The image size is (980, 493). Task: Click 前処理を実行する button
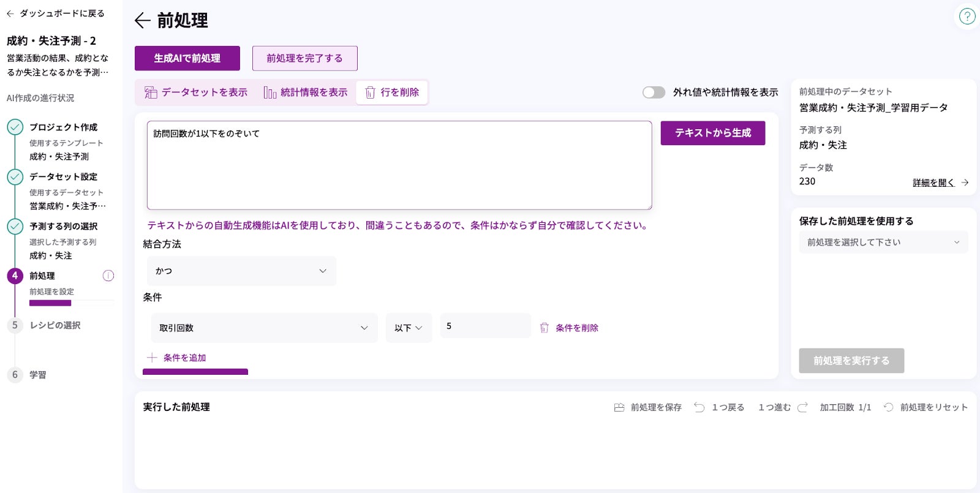point(851,361)
